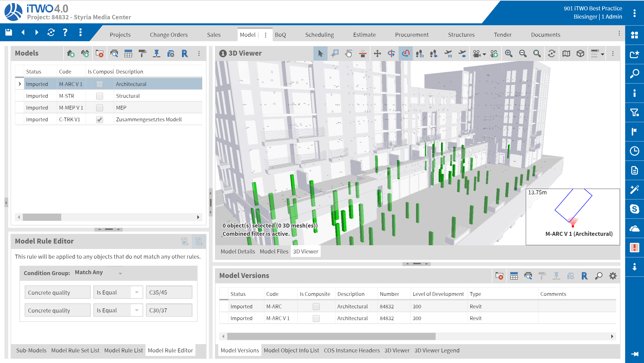Image resolution: width=644 pixels, height=363 pixels.
Task: Uncheck Is Composite for C-TRK V1 model
Action: click(100, 120)
